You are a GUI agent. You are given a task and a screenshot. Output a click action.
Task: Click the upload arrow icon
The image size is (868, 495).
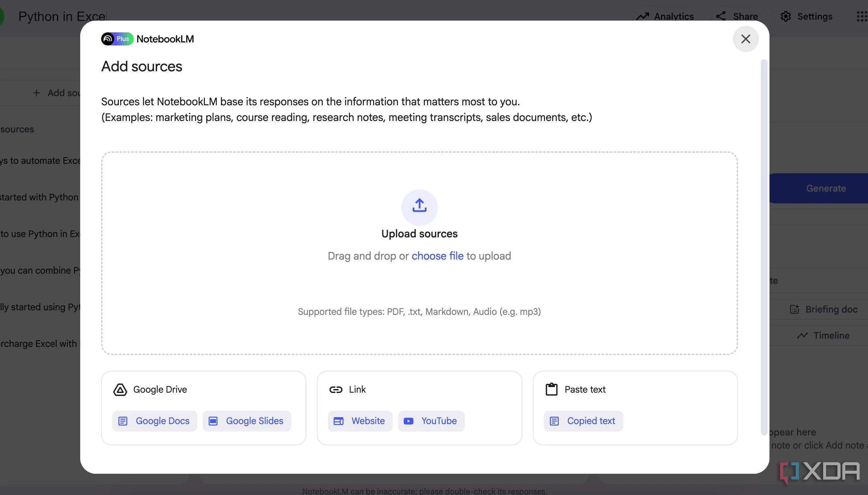[x=419, y=206]
